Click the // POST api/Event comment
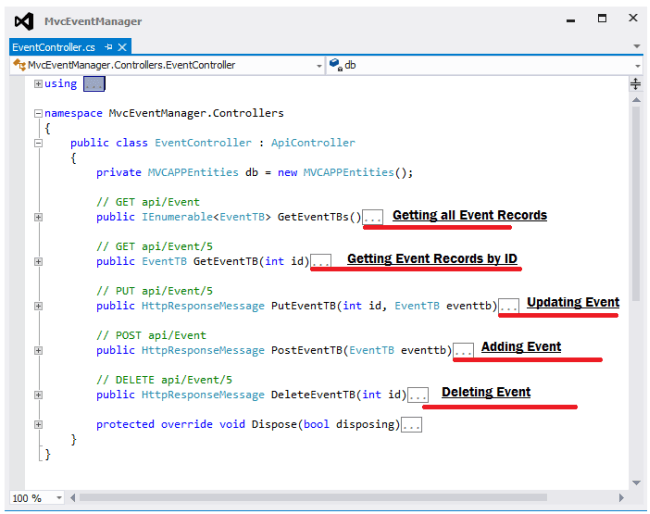This screenshot has height=514, width=650. pyautogui.click(x=151, y=335)
